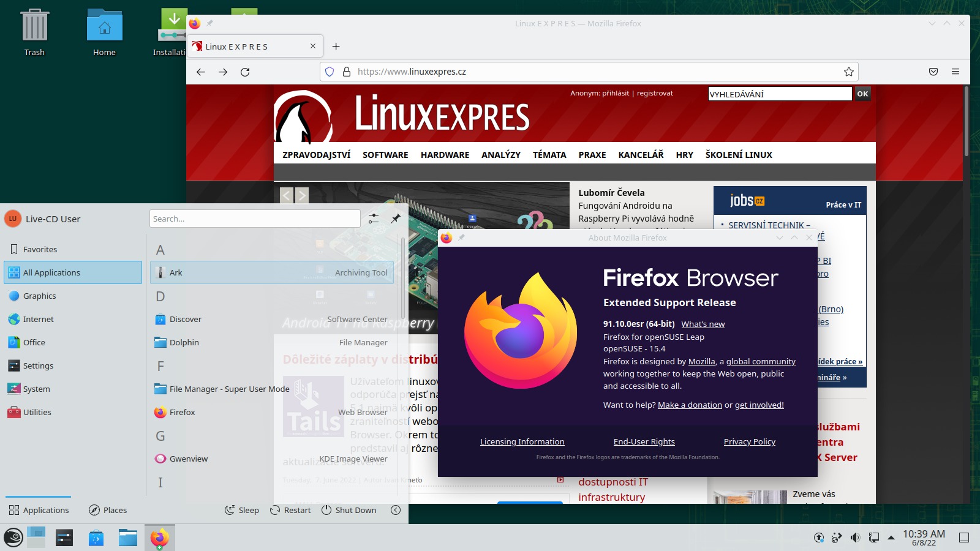This screenshot has height=551, width=980.
Task: Click the VYHLEDÁVÁNÍ search box on site
Action: [780, 94]
